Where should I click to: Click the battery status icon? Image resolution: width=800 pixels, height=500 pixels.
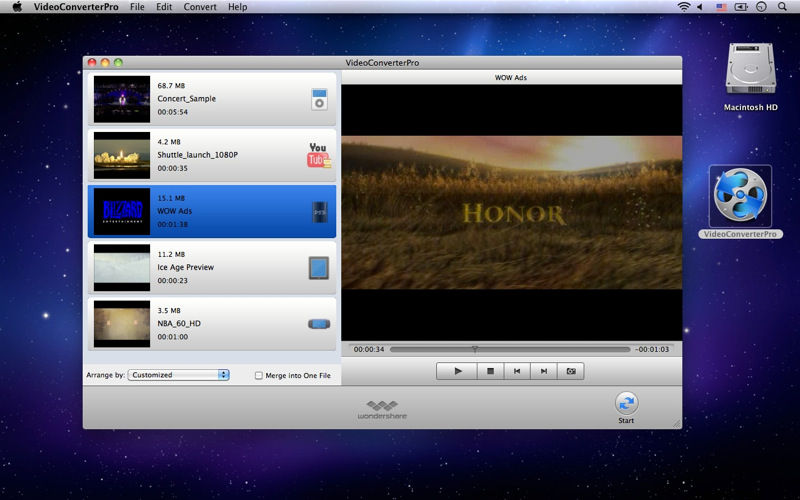pyautogui.click(x=741, y=7)
